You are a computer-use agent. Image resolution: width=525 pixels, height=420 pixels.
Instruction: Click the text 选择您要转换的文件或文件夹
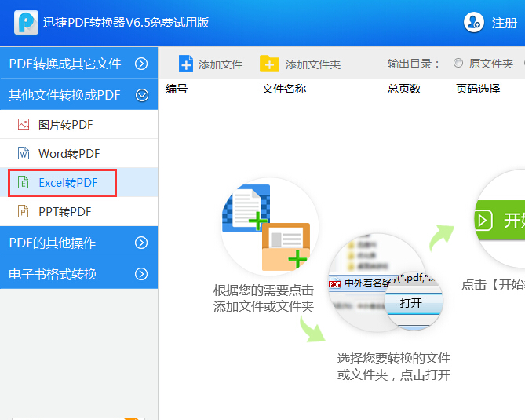point(393,367)
